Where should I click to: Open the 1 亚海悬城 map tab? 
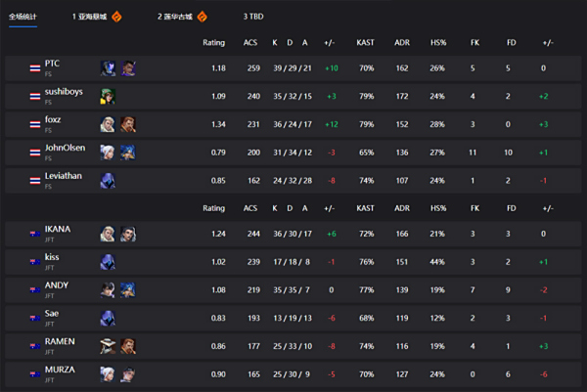[90, 17]
